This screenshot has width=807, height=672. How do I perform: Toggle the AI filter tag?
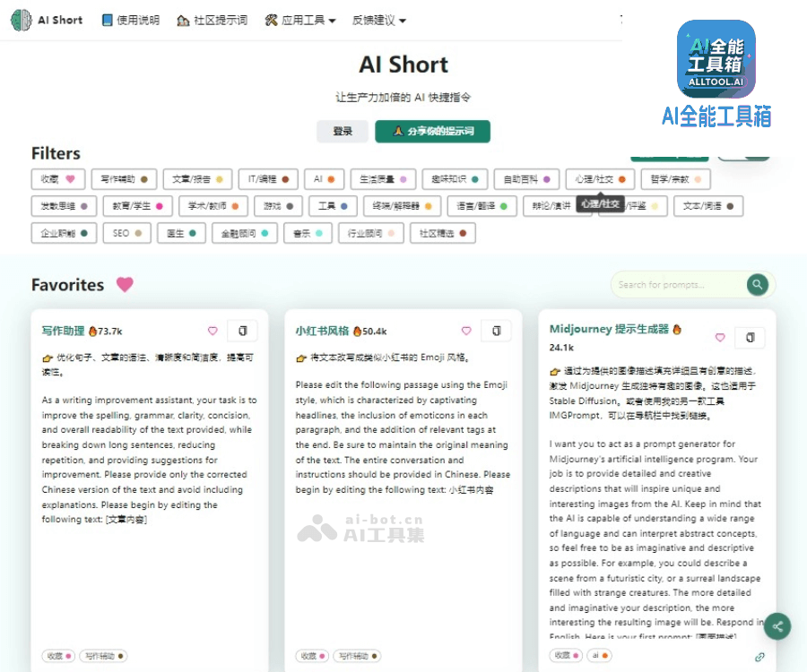click(325, 179)
